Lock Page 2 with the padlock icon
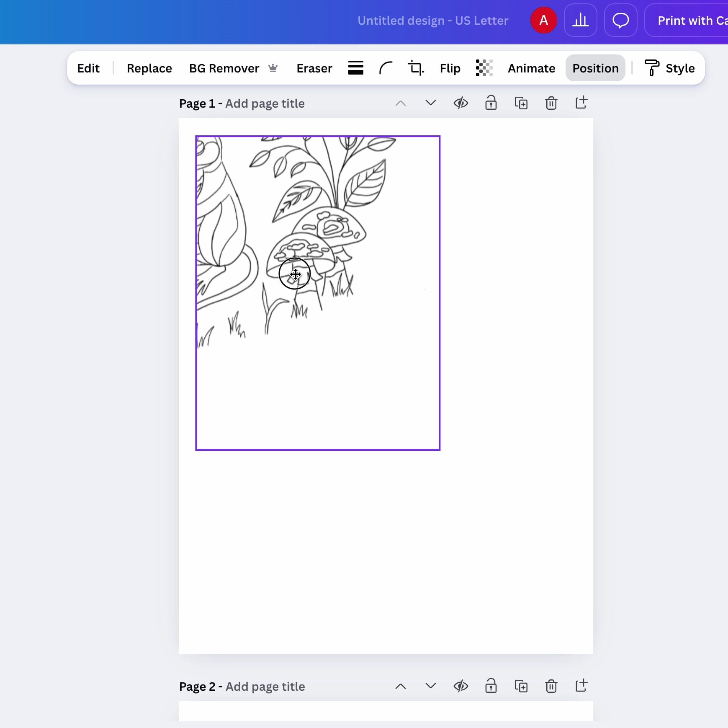This screenshot has height=728, width=728. [x=491, y=686]
